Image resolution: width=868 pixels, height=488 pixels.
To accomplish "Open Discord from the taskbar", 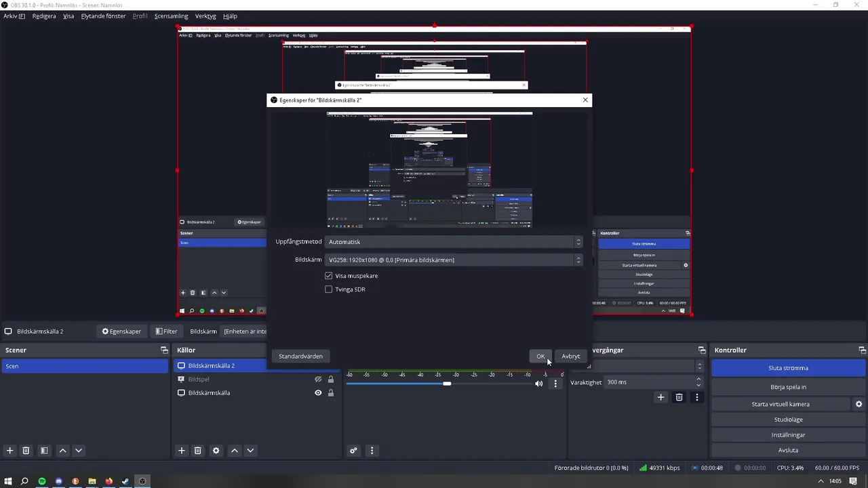I will click(x=59, y=481).
